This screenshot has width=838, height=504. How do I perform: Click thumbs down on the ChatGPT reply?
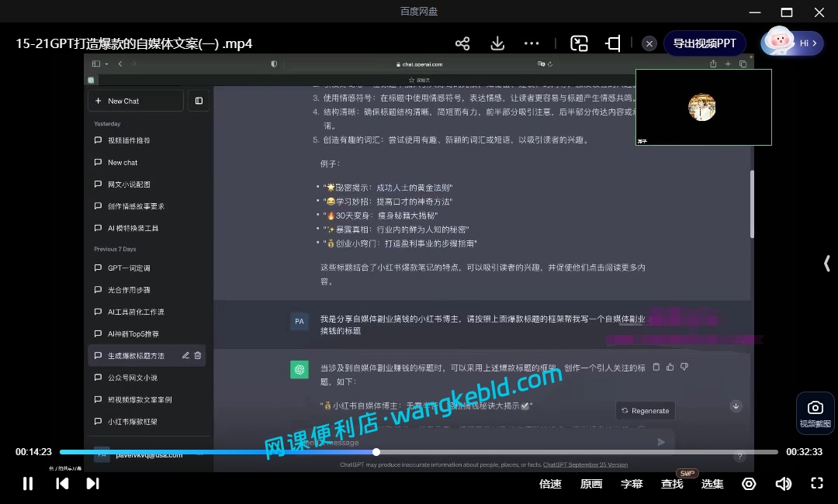click(x=684, y=367)
